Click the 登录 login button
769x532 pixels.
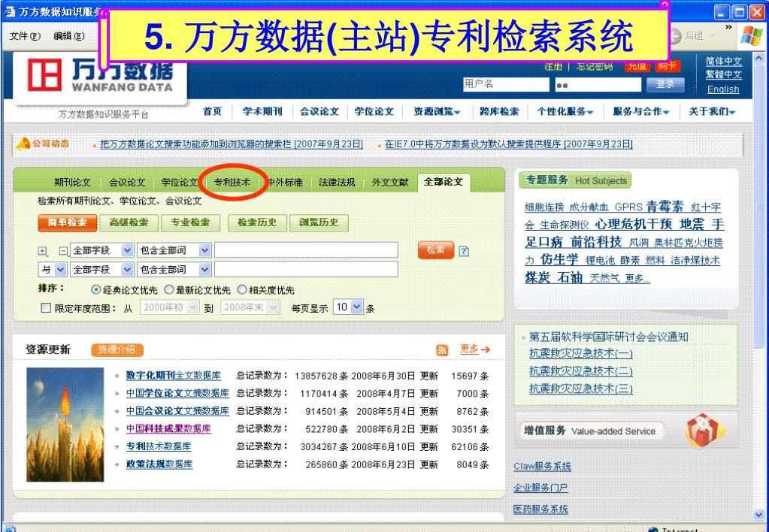click(x=665, y=84)
